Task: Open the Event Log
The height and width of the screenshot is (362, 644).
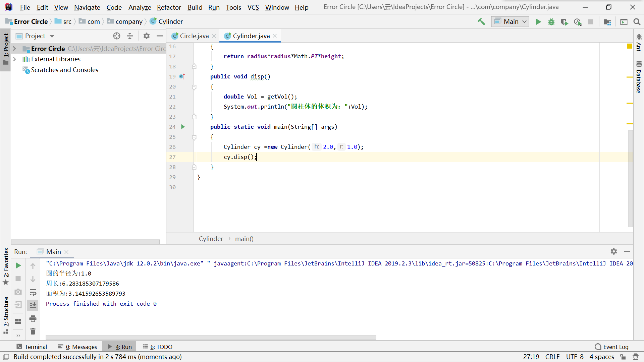Action: (611, 347)
